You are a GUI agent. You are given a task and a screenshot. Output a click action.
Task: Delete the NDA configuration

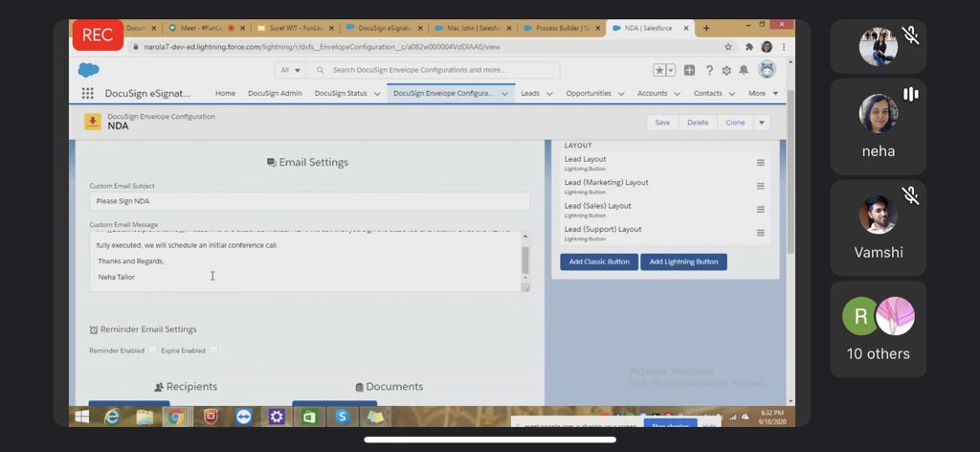(x=698, y=123)
